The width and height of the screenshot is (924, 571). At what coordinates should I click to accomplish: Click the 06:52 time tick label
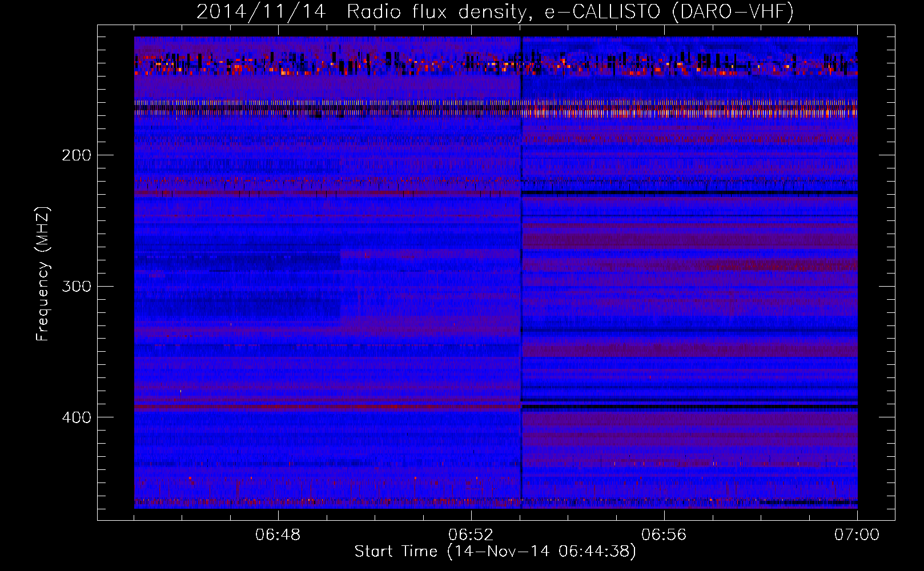pos(471,535)
